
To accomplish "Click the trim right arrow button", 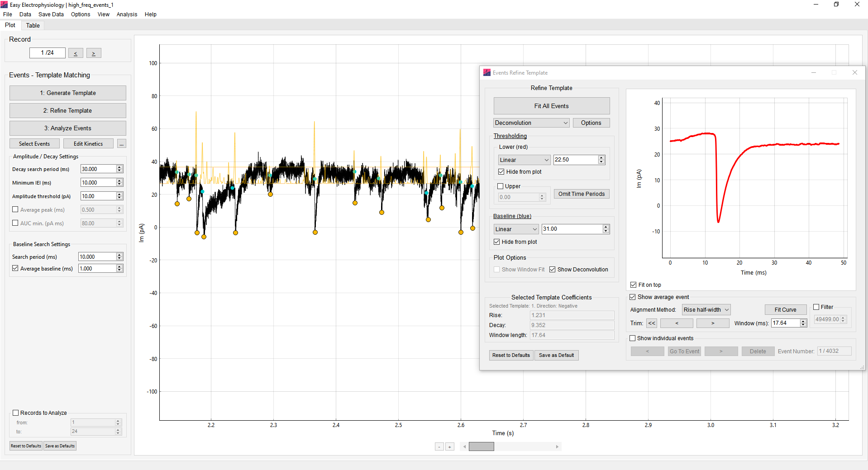I will pyautogui.click(x=713, y=323).
